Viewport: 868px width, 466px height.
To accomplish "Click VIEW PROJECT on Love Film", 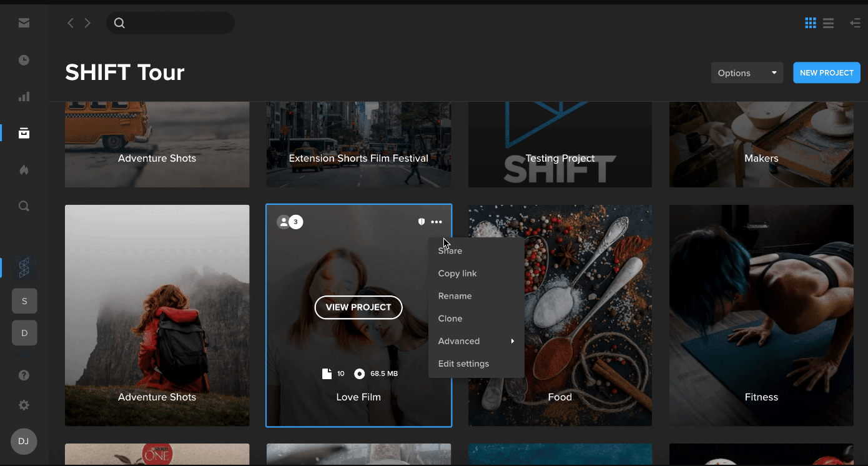I will (358, 307).
